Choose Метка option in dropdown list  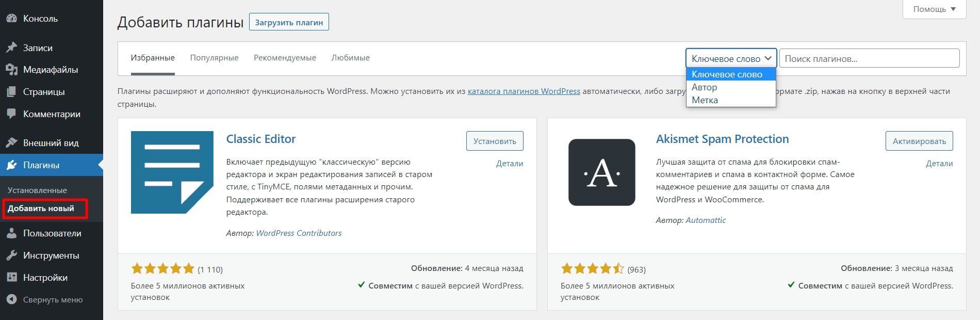(731, 100)
